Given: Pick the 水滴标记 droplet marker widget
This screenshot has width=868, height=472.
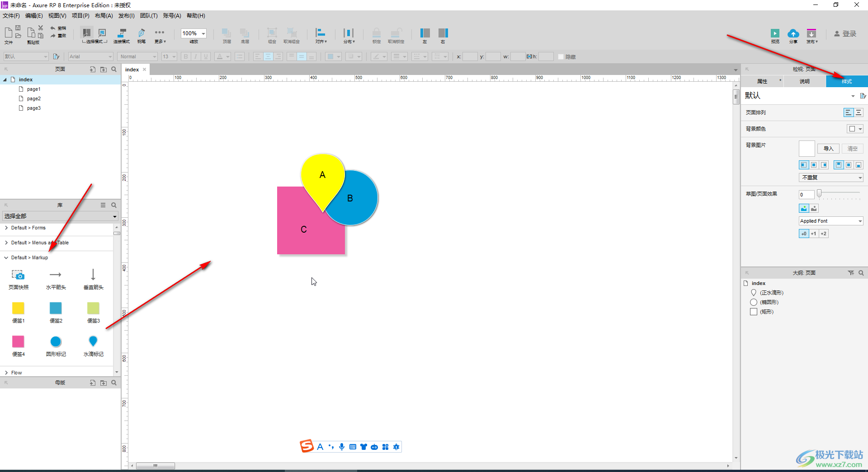Looking at the screenshot, I should click(93, 342).
